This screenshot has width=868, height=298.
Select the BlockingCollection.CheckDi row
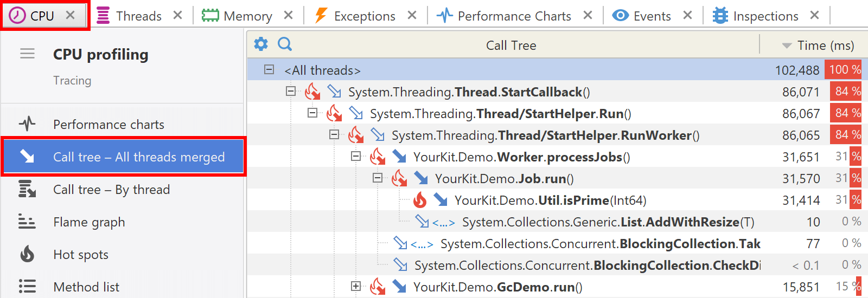point(558,265)
